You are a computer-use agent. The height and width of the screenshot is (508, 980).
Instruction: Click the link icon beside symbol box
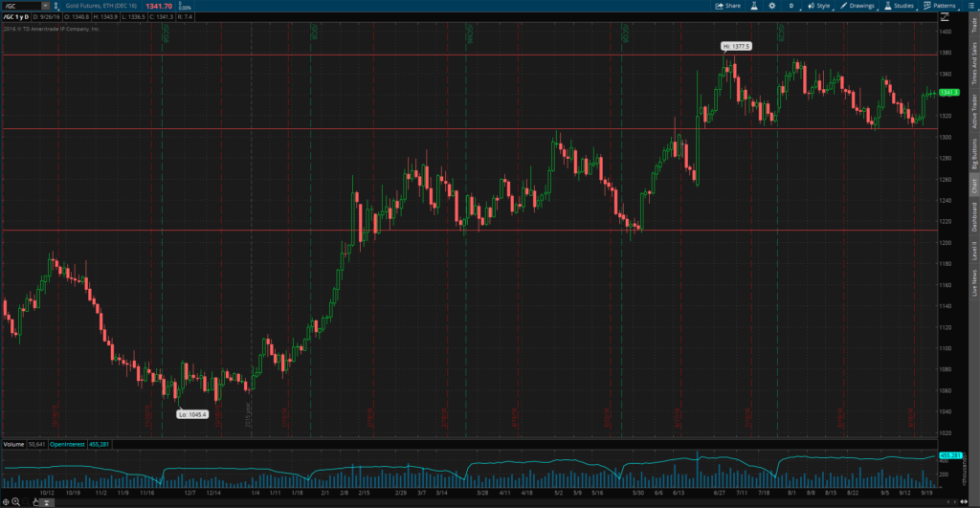coord(57,6)
